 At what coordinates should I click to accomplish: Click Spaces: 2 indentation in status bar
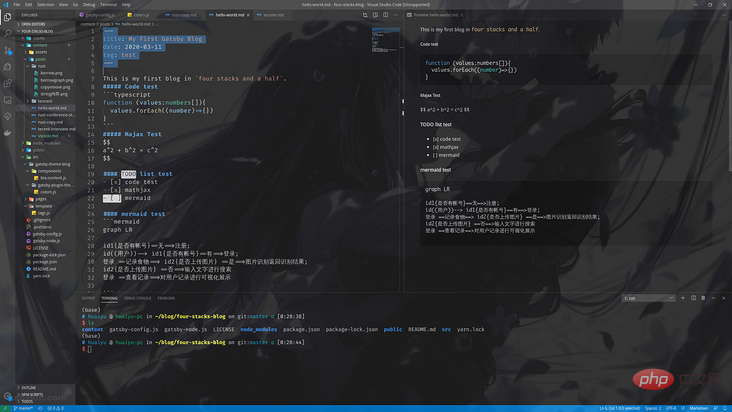[653, 408]
